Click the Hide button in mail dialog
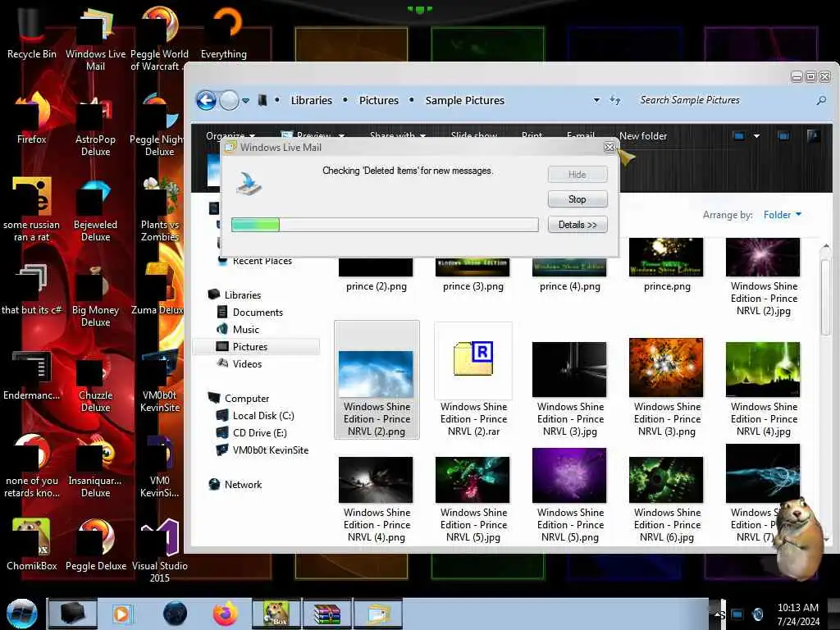 pyautogui.click(x=577, y=174)
